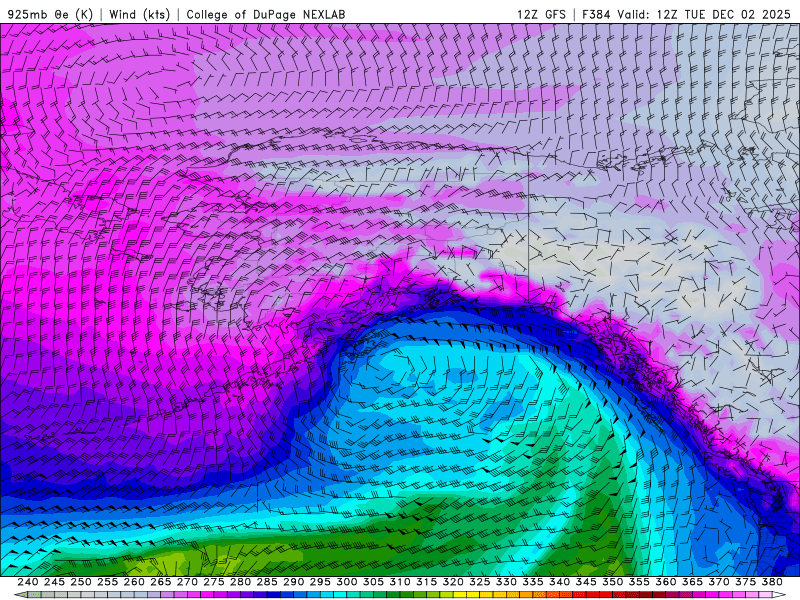Click the 340 value on the color scale
The width and height of the screenshot is (800, 600).
(x=560, y=582)
